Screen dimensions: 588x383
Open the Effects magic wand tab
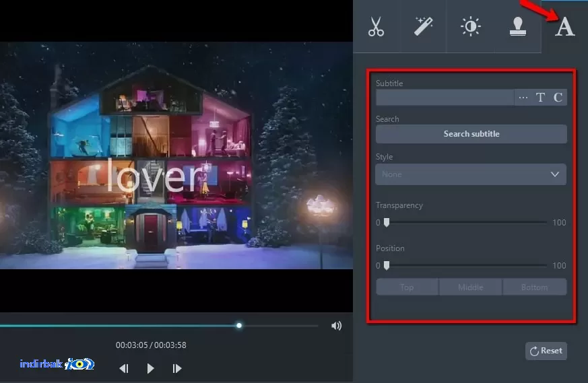(424, 26)
